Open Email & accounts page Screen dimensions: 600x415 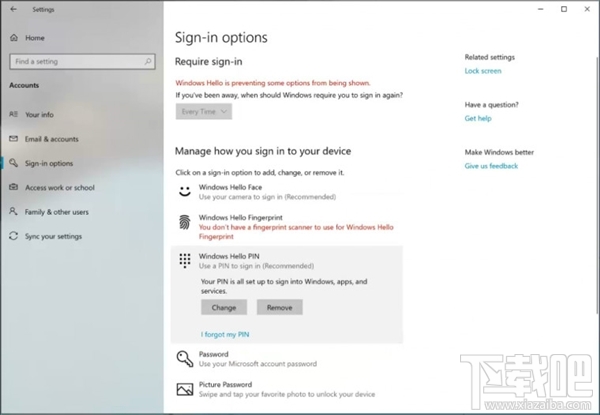52,139
